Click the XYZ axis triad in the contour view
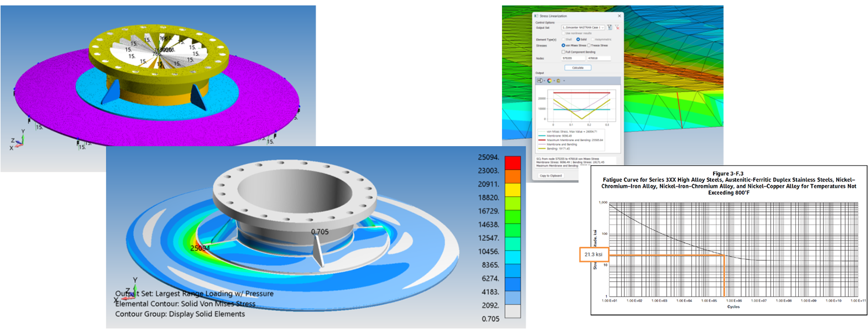The width and height of the screenshot is (868, 334). pos(126,290)
